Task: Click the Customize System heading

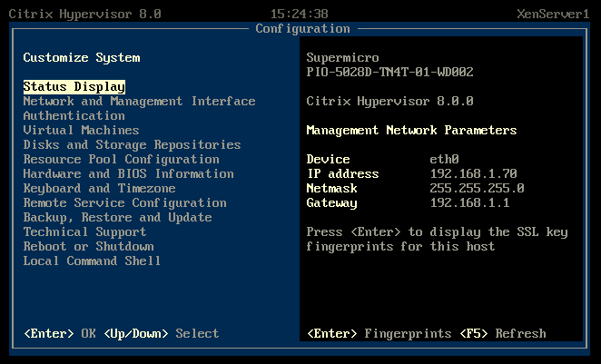Action: click(81, 57)
